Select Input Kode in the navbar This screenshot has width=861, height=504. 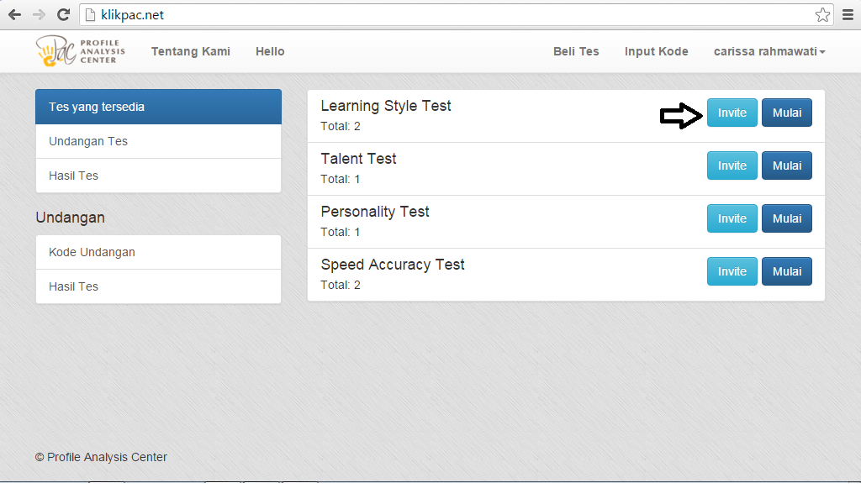(x=656, y=51)
